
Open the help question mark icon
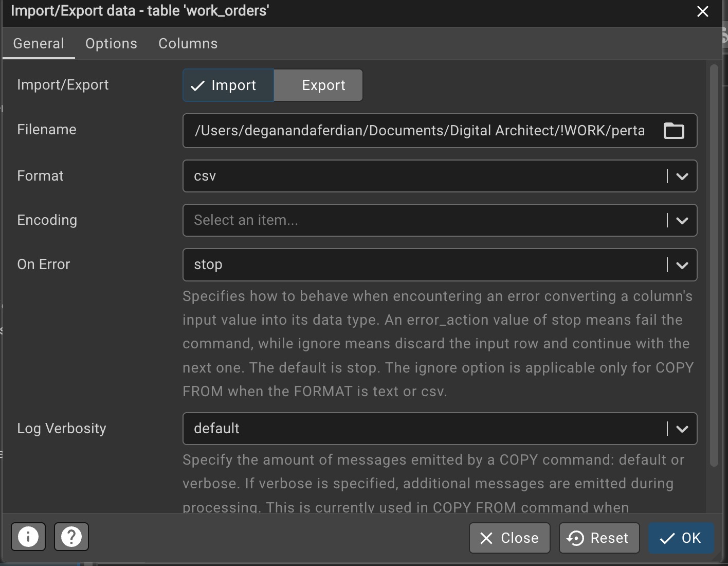tap(71, 537)
